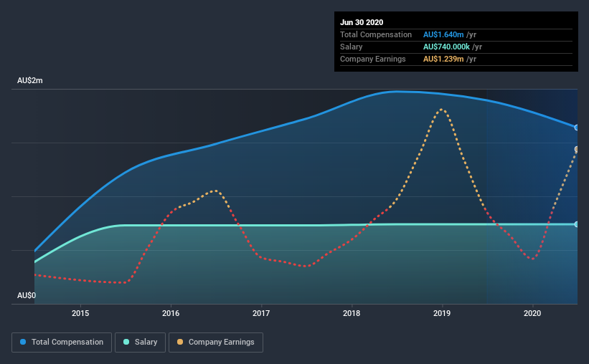Toggle the Salary legend button
589x364 pixels.
point(140,343)
